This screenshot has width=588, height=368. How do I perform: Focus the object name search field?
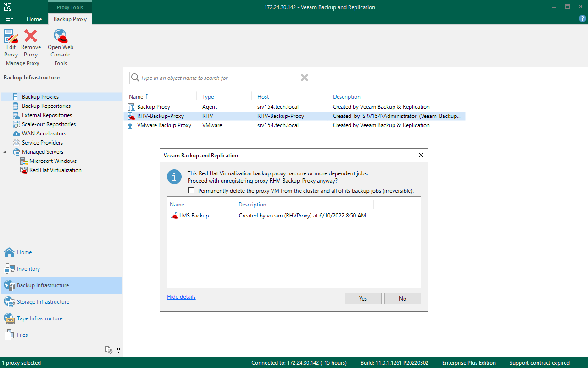pos(220,78)
